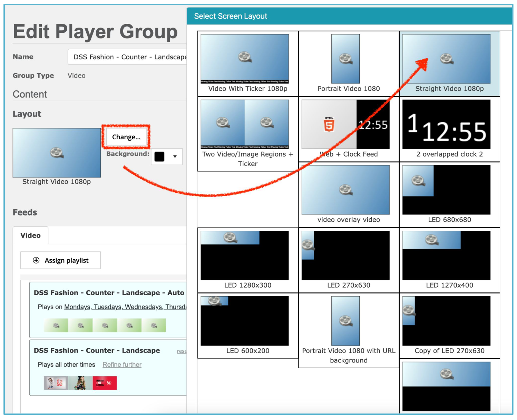
Task: Click the Change... layout button
Action: 126,137
